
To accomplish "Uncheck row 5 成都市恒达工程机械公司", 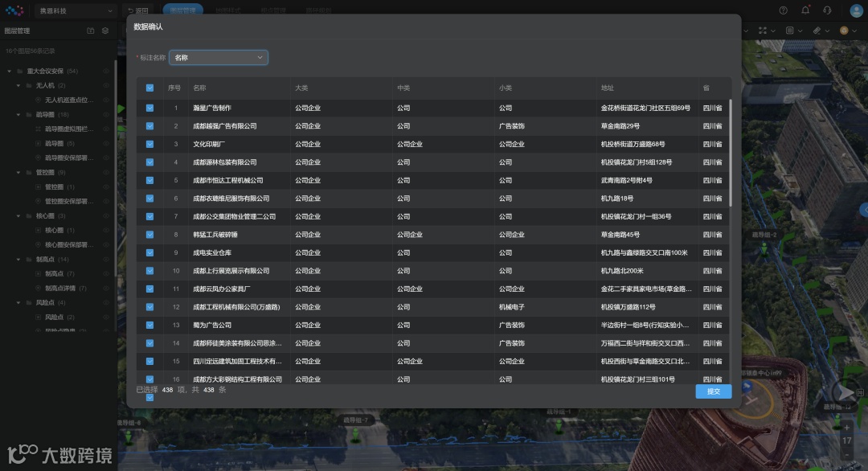I will pyautogui.click(x=150, y=180).
